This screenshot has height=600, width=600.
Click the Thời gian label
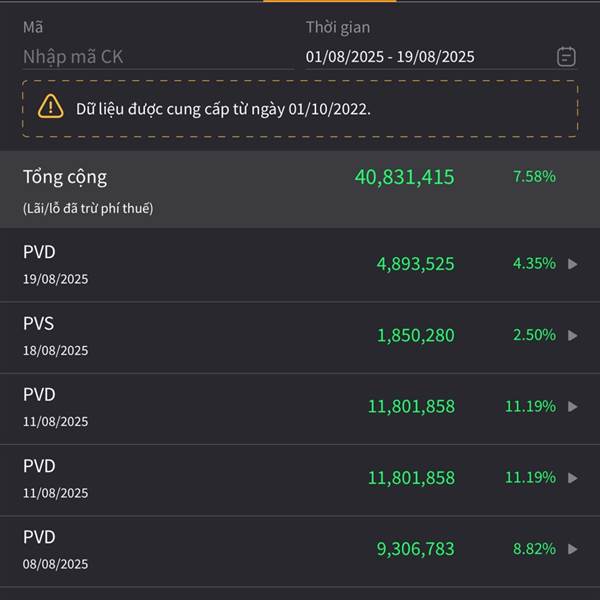point(338,28)
